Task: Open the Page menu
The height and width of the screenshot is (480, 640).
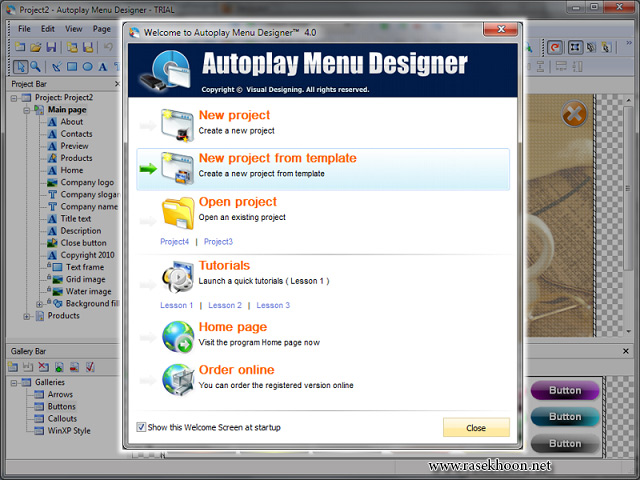Action: coord(102,29)
